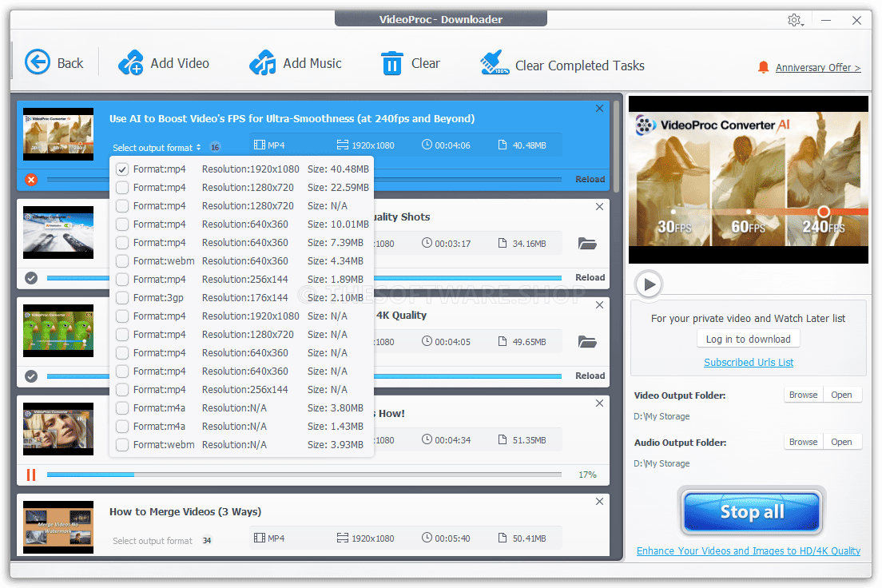Image resolution: width=882 pixels, height=588 pixels.
Task: Click the Add Music cloud icon
Action: [262, 62]
